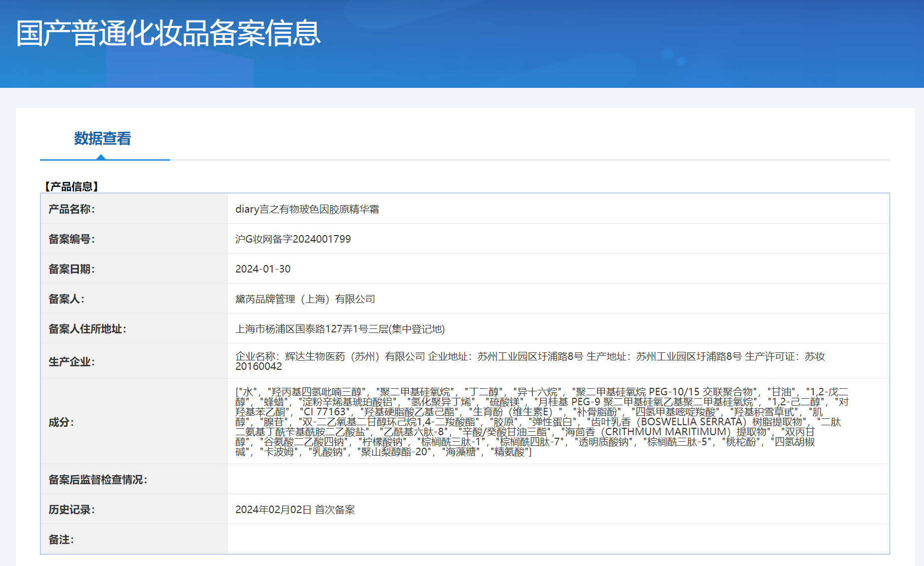The height and width of the screenshot is (566, 924).
Task: Click the registrant 黛芮品牌管理（上海）有限公司
Action: [305, 299]
